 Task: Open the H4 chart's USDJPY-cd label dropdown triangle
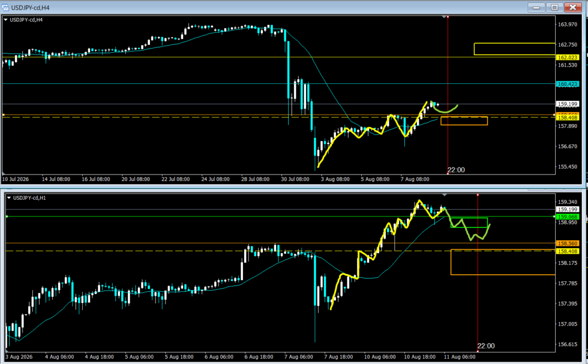pyautogui.click(x=6, y=20)
